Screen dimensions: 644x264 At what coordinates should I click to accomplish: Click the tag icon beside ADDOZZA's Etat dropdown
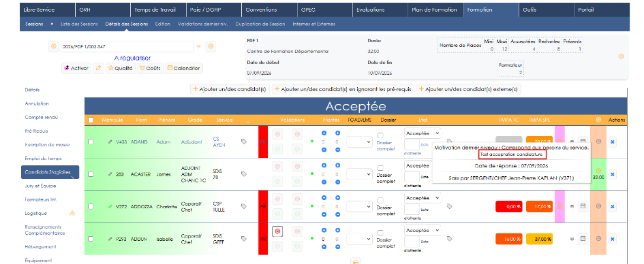[x=449, y=206]
